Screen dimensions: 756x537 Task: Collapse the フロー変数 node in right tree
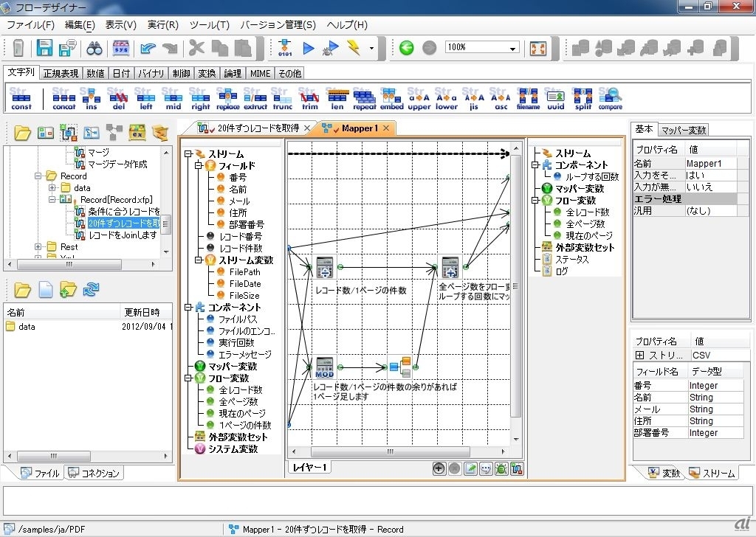535,201
